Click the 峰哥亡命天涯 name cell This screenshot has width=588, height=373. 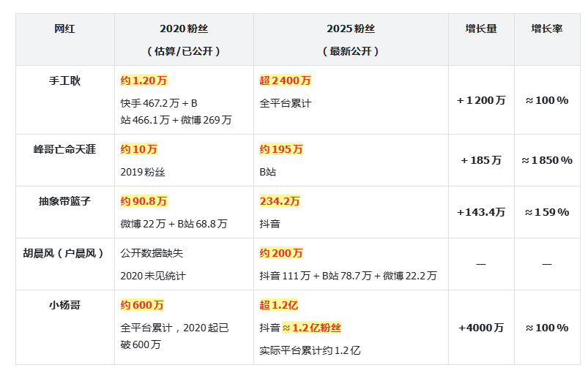pyautogui.click(x=64, y=149)
